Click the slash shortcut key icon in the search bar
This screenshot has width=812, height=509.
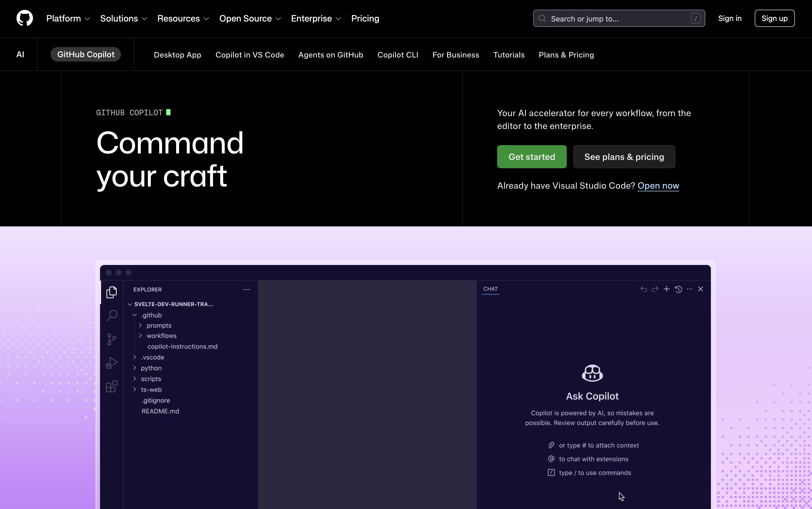(x=696, y=18)
